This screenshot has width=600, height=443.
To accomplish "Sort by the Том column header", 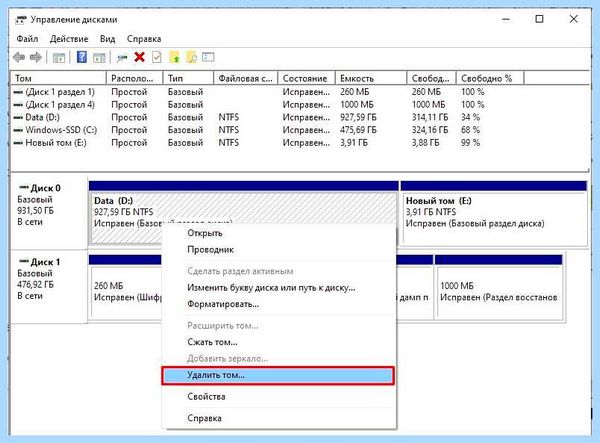I will pos(58,78).
